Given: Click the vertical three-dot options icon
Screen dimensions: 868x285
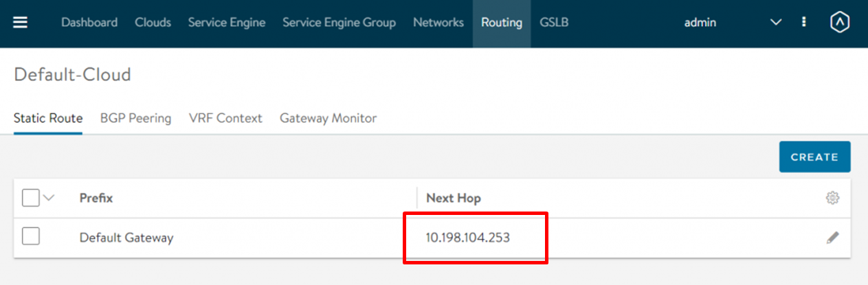Looking at the screenshot, I should (803, 23).
